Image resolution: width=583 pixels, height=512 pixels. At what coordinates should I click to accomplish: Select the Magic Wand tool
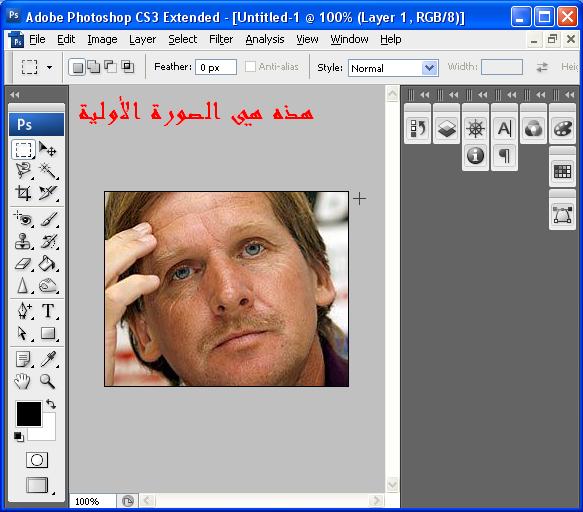[x=48, y=171]
